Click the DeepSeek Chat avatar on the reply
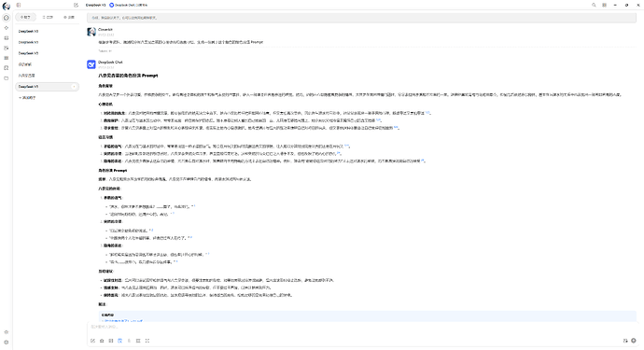 tap(91, 64)
